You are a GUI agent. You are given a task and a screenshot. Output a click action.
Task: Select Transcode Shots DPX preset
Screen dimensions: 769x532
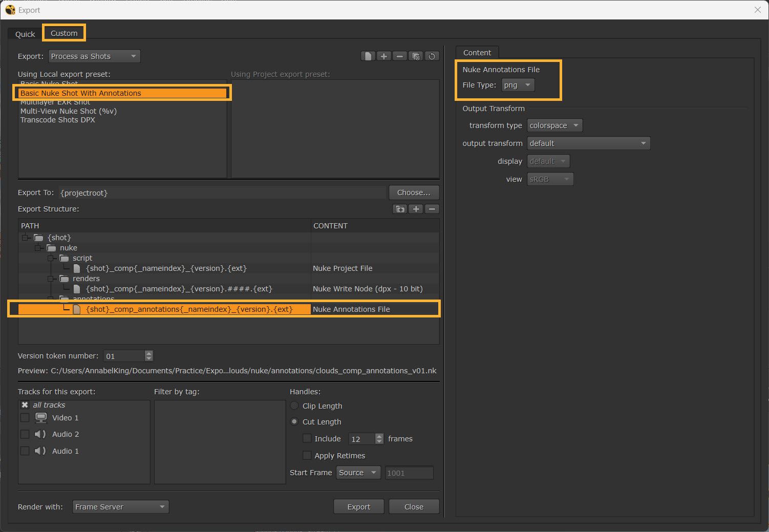click(58, 120)
